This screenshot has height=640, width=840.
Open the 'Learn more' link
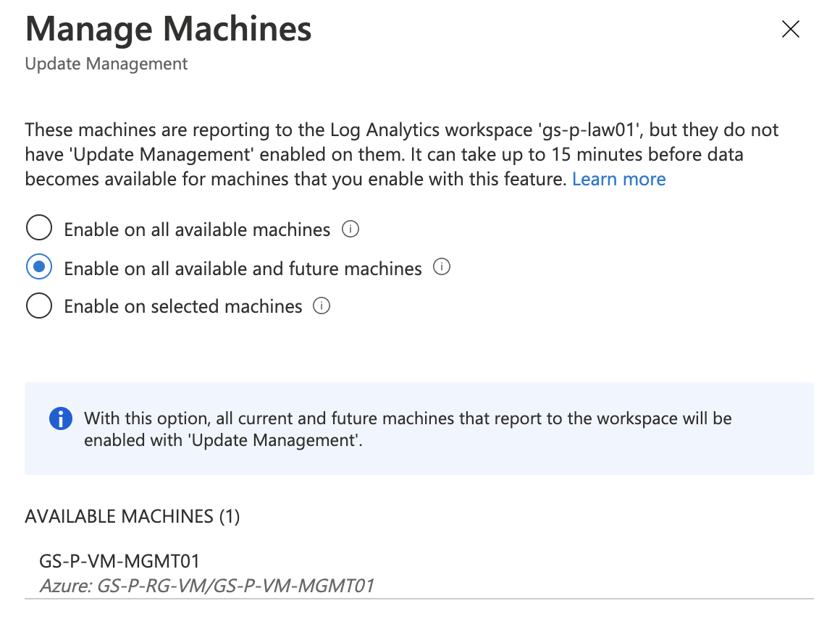point(618,179)
